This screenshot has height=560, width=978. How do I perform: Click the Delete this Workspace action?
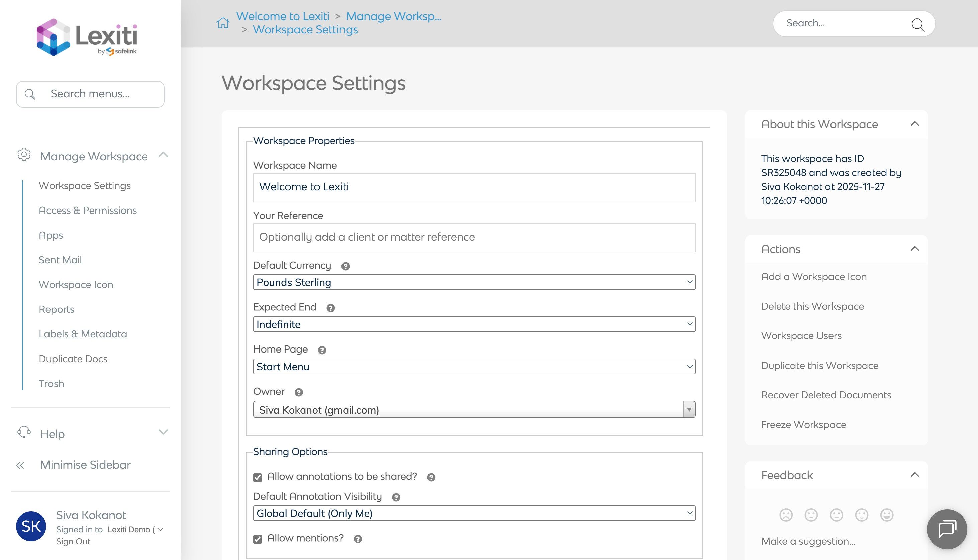pyautogui.click(x=812, y=306)
